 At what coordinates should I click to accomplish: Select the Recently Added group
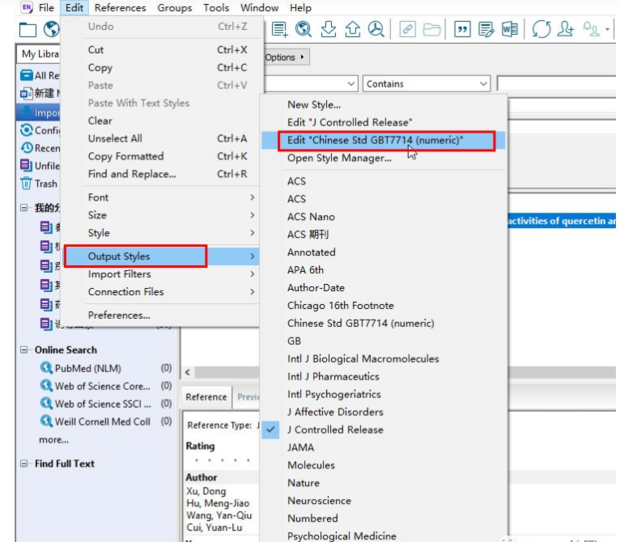tap(40, 148)
